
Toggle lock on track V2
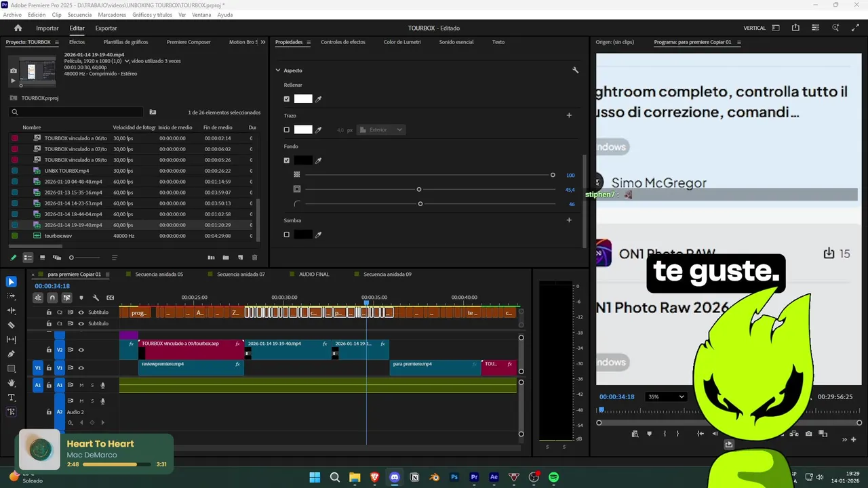[49, 350]
